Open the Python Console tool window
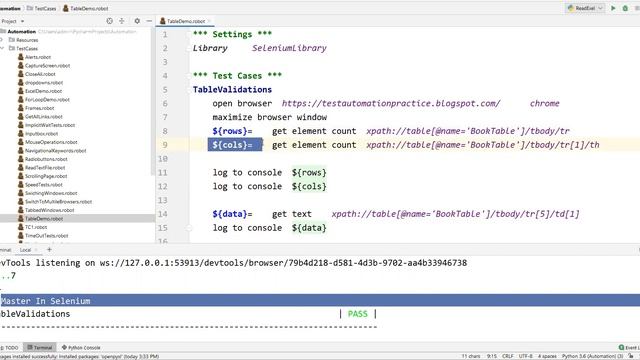This screenshot has width=640, height=360. [x=81, y=348]
